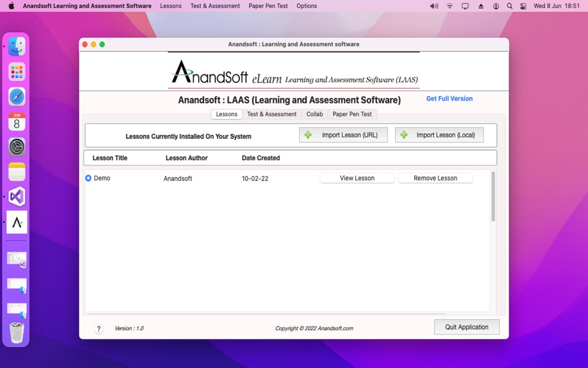Open the Test & Assessment menu in menu bar
Viewport: 588px width, 368px height.
pos(215,6)
